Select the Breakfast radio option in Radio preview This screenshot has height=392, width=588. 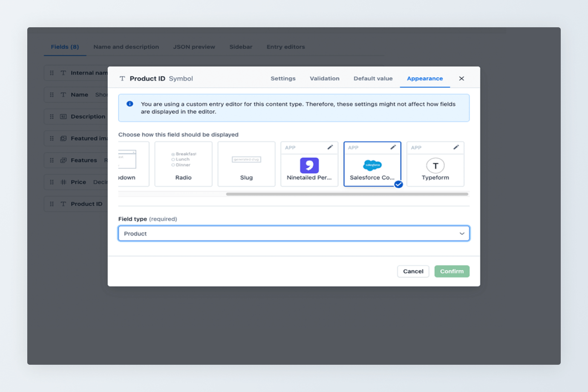pos(173,154)
